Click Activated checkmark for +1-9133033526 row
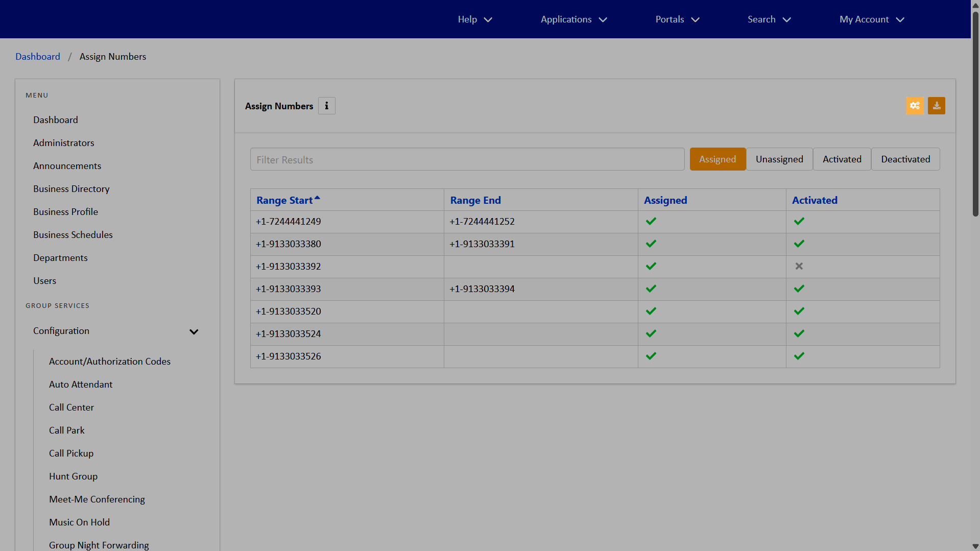 (799, 356)
